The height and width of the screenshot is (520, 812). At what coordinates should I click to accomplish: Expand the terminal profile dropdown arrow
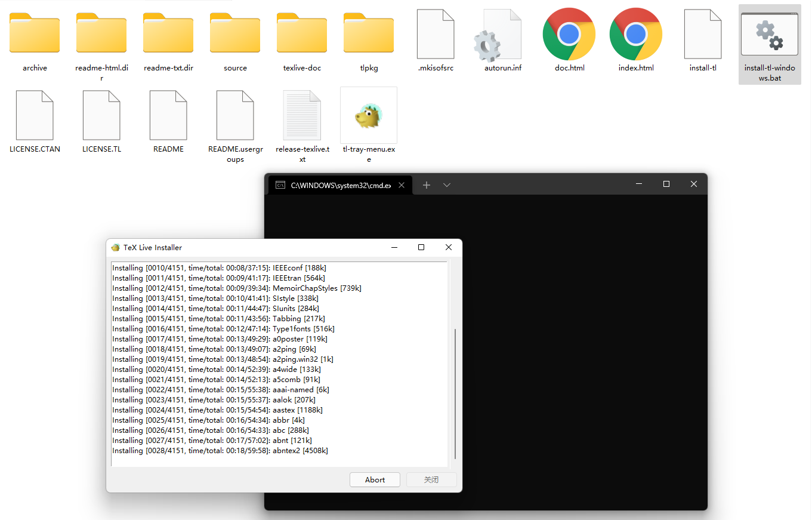(x=447, y=185)
